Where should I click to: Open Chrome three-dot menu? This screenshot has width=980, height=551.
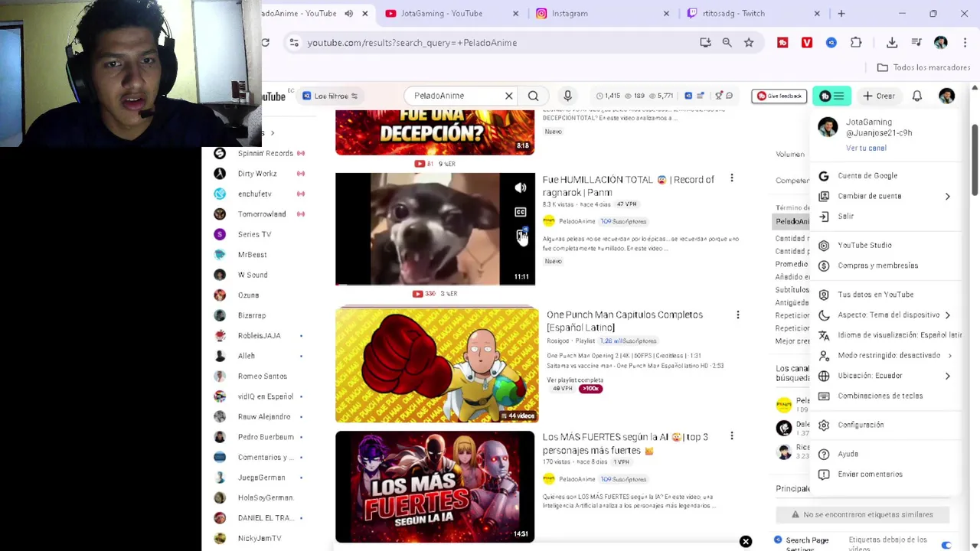click(x=965, y=43)
